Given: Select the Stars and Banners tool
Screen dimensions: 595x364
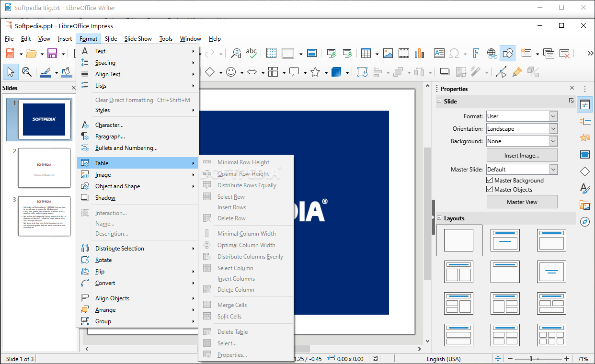Looking at the screenshot, I should point(315,72).
